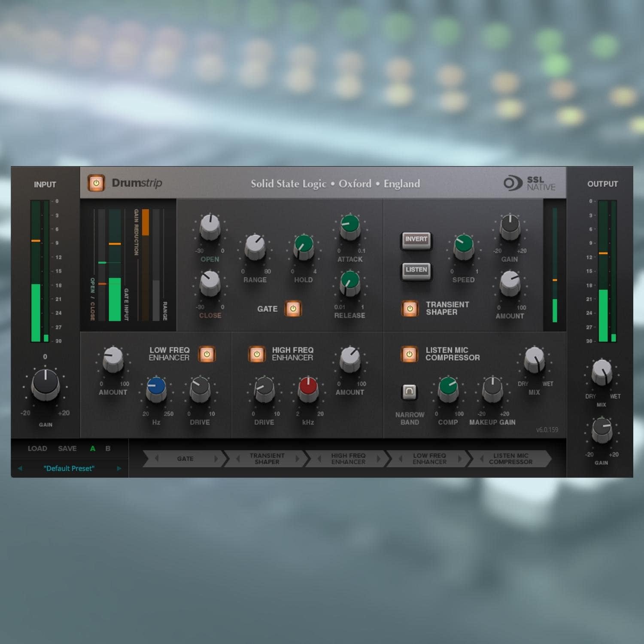
Task: Select preset slot A
Action: click(93, 448)
